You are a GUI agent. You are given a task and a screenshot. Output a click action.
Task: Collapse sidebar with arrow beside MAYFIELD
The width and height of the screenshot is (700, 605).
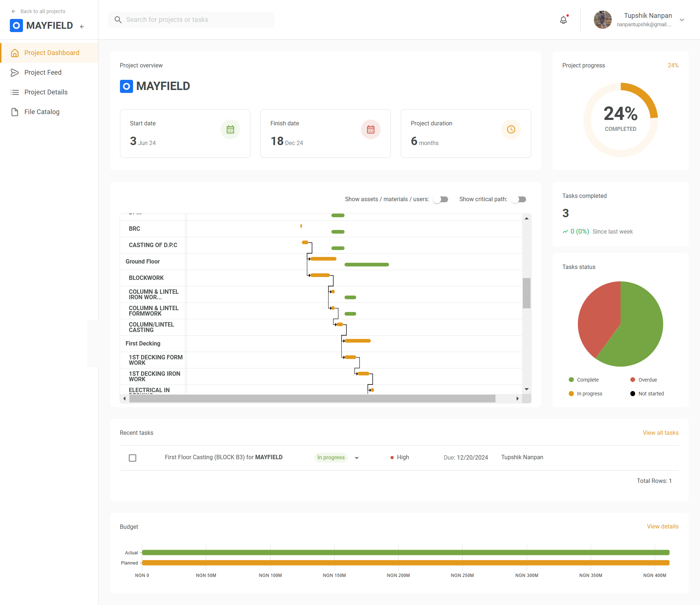coord(82,26)
